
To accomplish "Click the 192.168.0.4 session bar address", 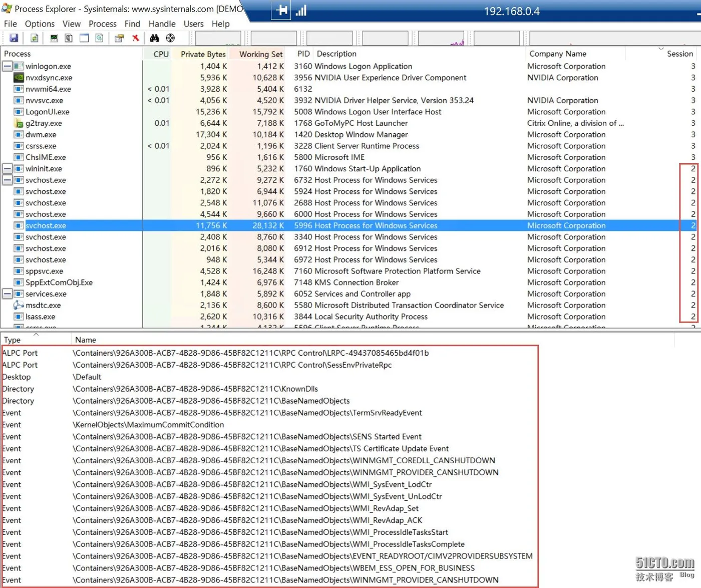I will [511, 11].
